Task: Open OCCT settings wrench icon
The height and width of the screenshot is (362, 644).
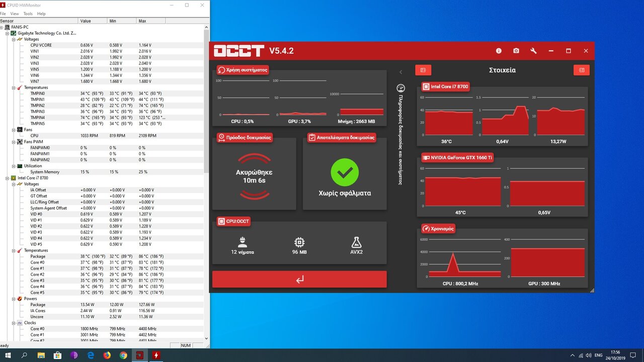Action: coord(533,51)
